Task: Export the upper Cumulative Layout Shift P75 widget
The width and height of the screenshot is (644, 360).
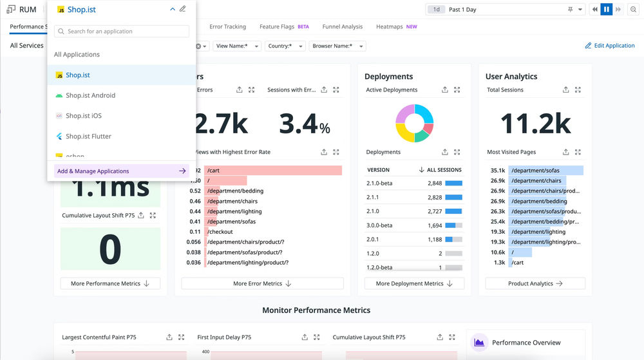Action: (x=141, y=215)
